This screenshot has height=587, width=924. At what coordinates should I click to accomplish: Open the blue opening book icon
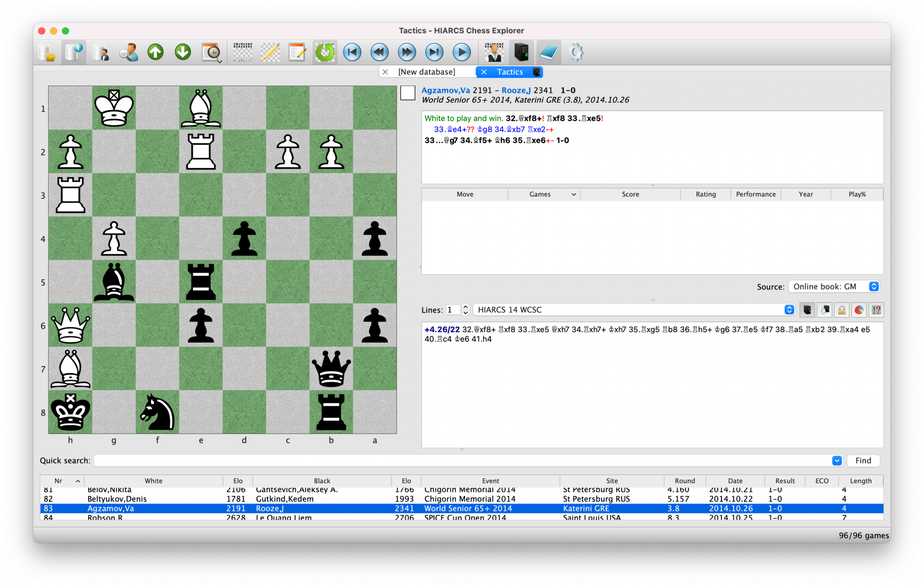click(549, 52)
